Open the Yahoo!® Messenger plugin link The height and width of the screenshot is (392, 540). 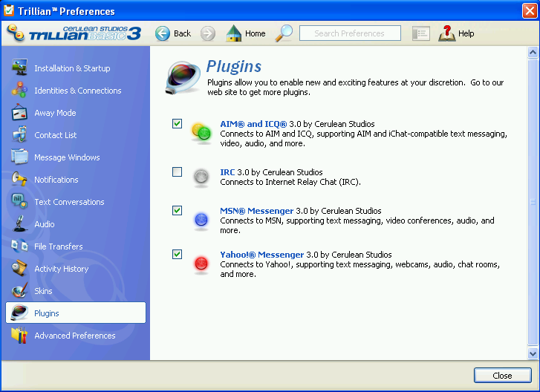click(x=261, y=255)
